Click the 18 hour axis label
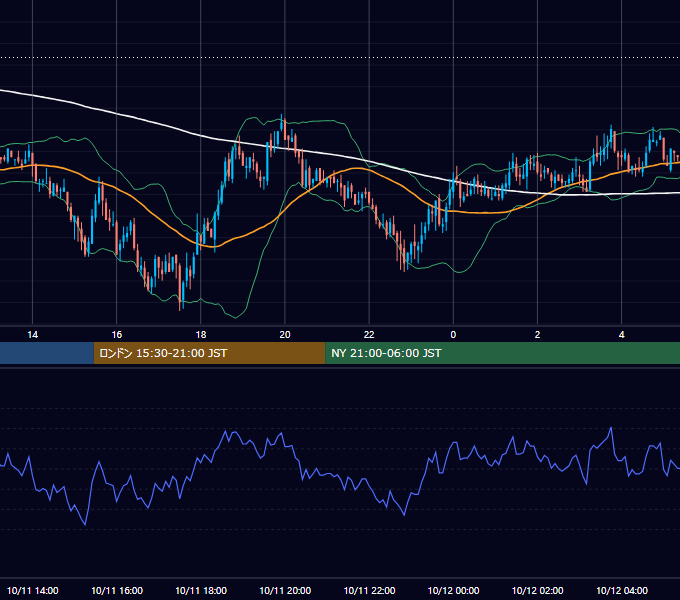Viewport: 680px width, 600px height. (201, 335)
